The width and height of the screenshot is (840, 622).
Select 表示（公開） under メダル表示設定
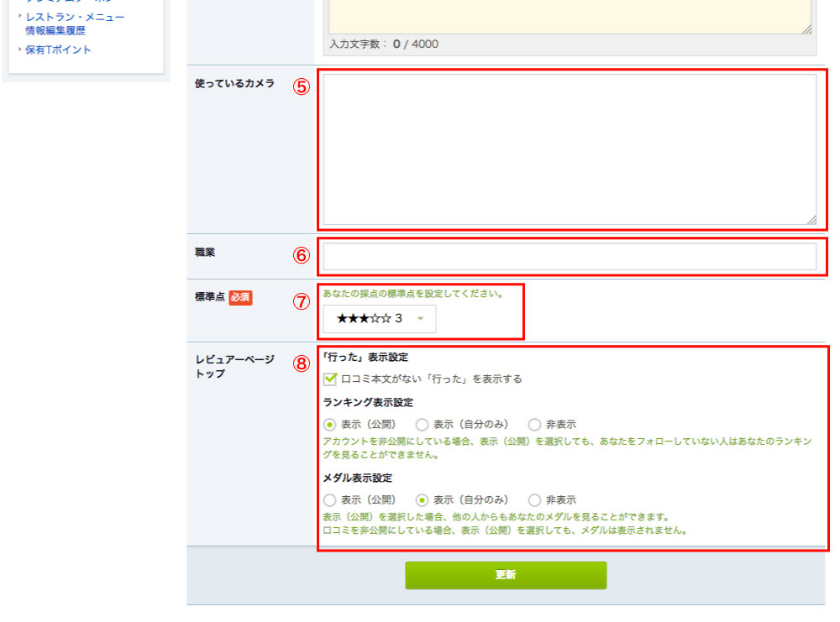pos(329,500)
